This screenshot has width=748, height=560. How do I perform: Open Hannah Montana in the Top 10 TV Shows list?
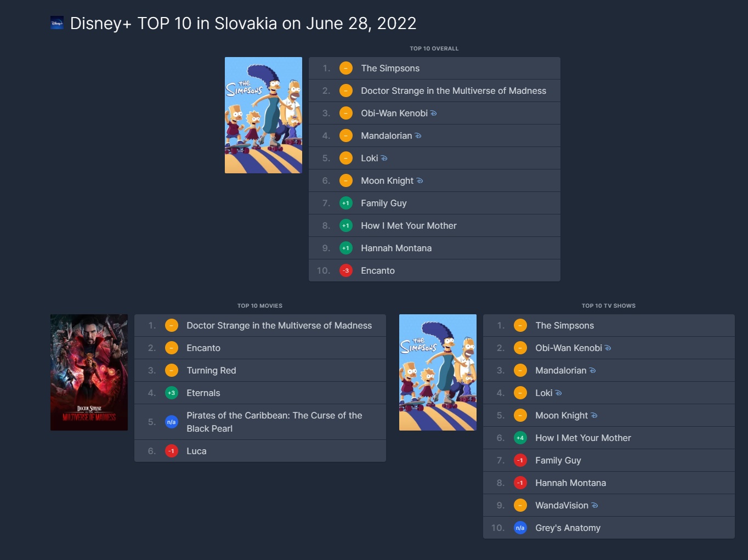tap(571, 483)
